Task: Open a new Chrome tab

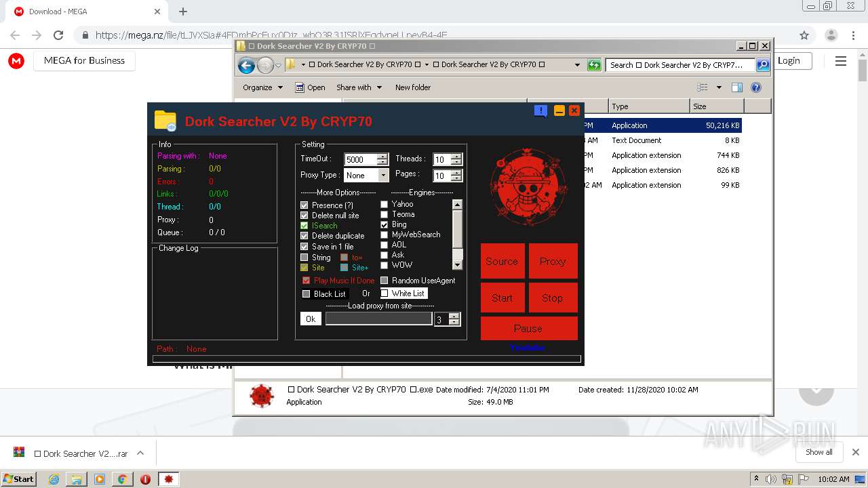Action: click(x=183, y=12)
